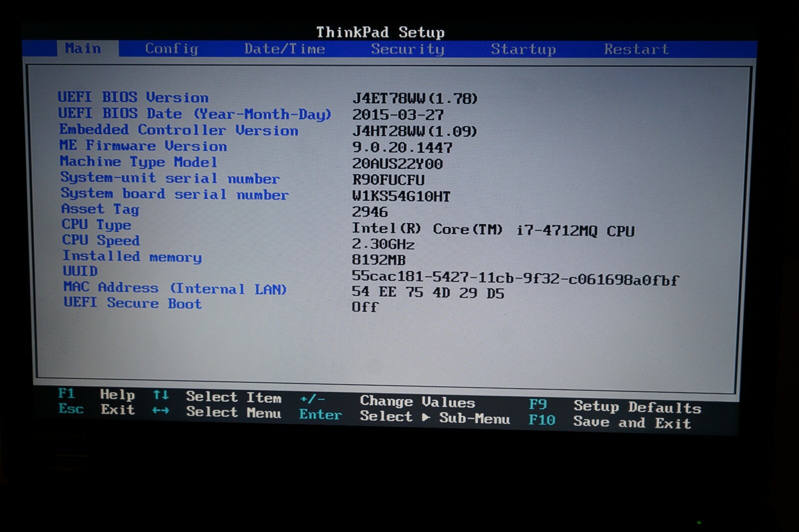
Task: Click the F10 key hint
Action: pos(542,420)
